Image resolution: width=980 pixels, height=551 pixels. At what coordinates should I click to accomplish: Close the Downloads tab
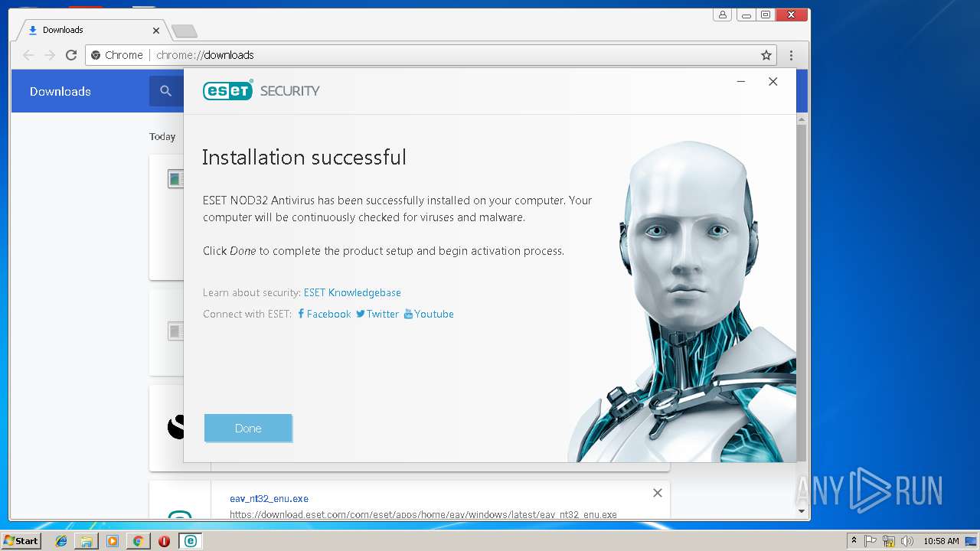[156, 31]
